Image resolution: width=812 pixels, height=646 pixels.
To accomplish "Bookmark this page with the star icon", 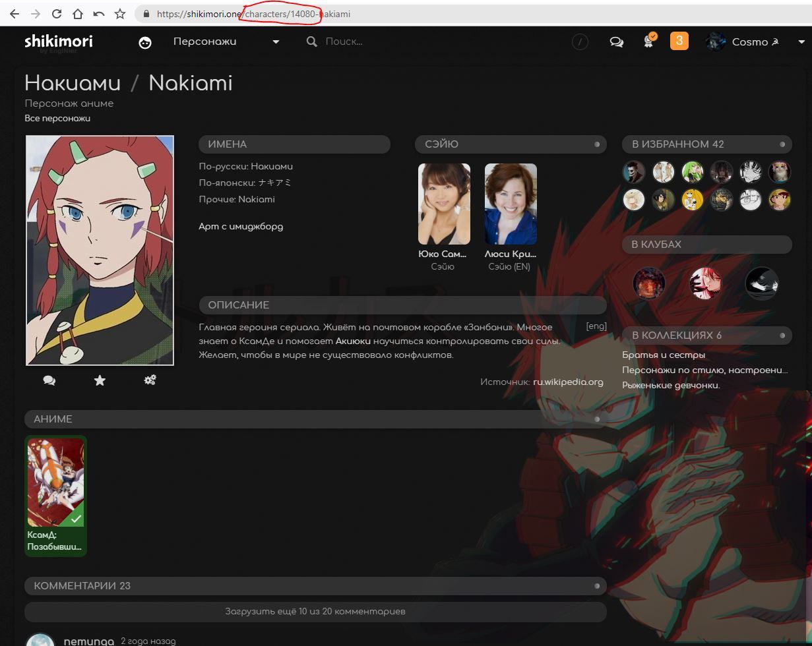I will 120,14.
